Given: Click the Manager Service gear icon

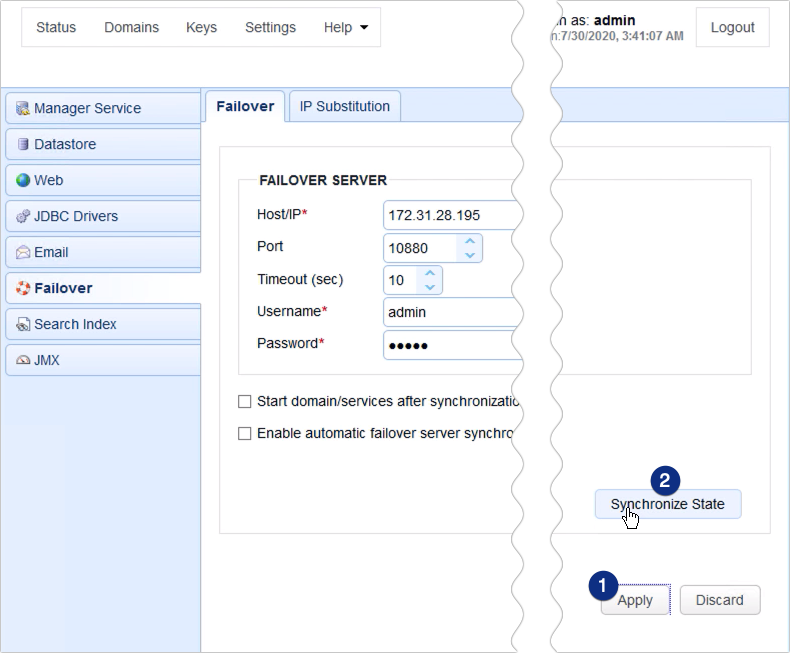Looking at the screenshot, I should (x=23, y=108).
